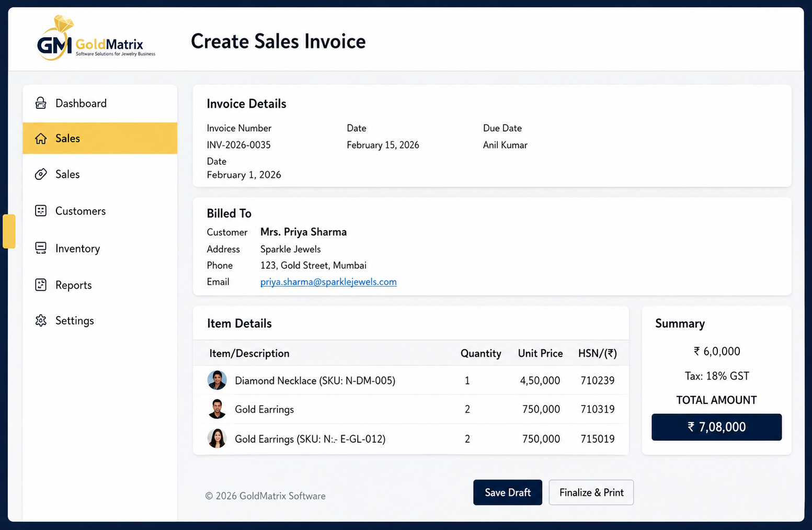
Task: Click the tag icon beside second Sales
Action: pyautogui.click(x=41, y=174)
